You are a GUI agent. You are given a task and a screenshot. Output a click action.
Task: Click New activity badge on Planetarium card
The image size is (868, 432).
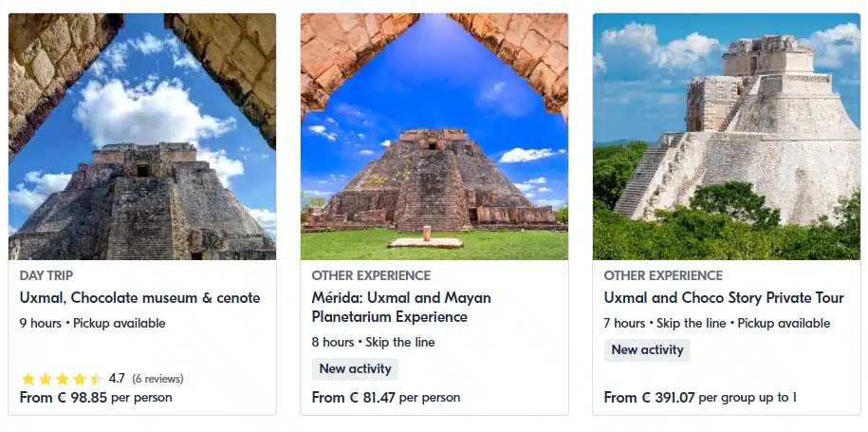(x=356, y=368)
